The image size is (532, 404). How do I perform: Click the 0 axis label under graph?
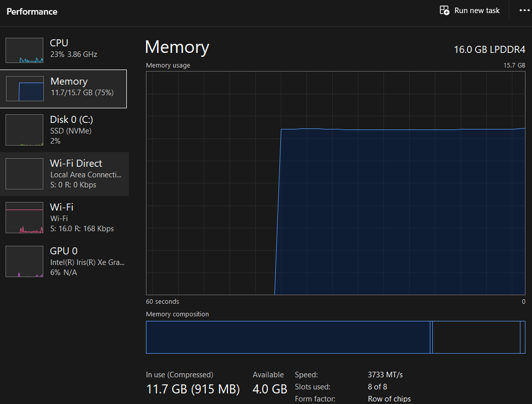[x=523, y=301]
